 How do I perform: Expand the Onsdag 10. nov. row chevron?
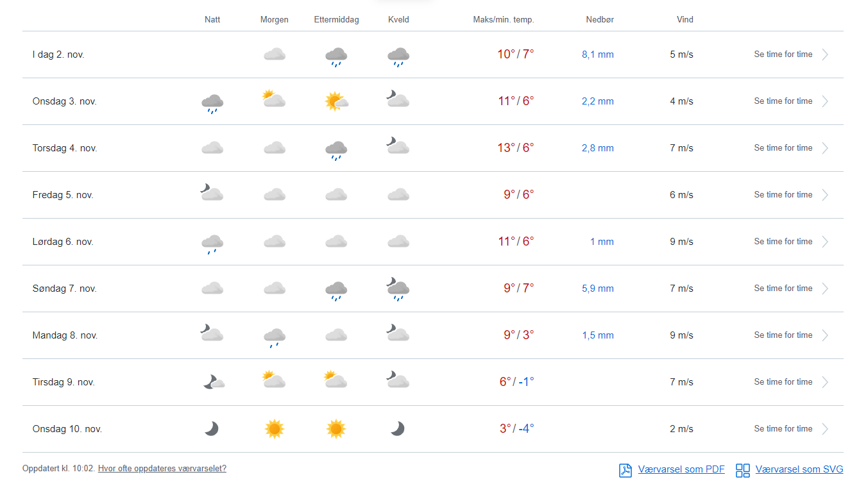[825, 429]
